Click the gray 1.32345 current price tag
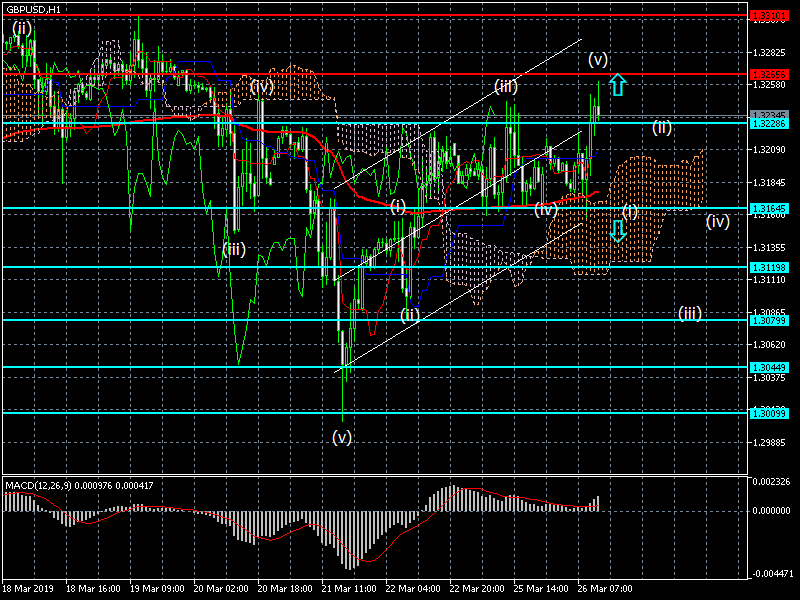 770,115
